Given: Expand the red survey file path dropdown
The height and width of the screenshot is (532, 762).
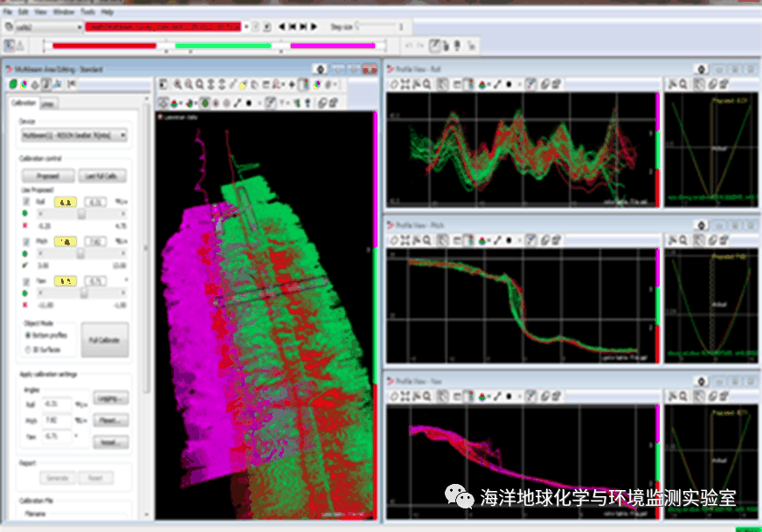Looking at the screenshot, I should [245, 28].
